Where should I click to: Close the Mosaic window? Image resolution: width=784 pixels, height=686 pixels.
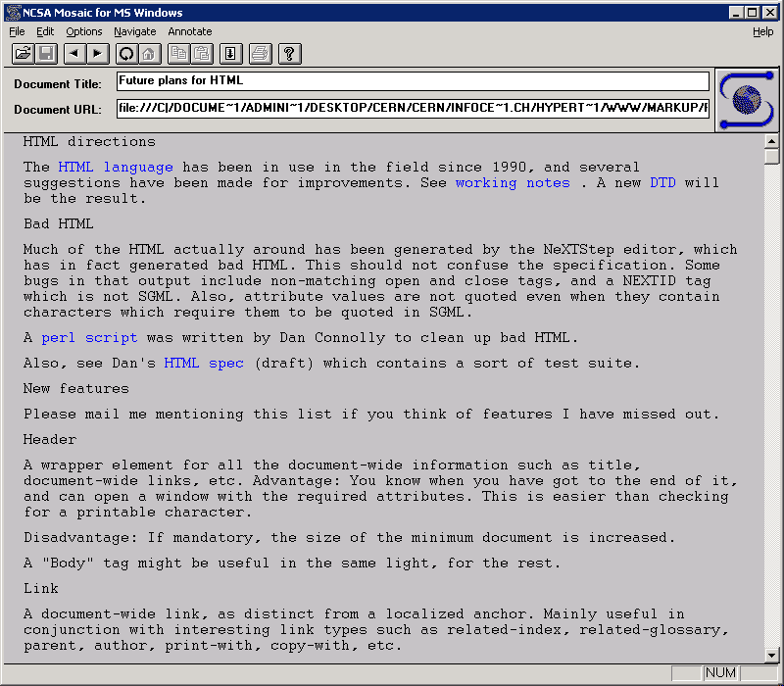(x=769, y=13)
